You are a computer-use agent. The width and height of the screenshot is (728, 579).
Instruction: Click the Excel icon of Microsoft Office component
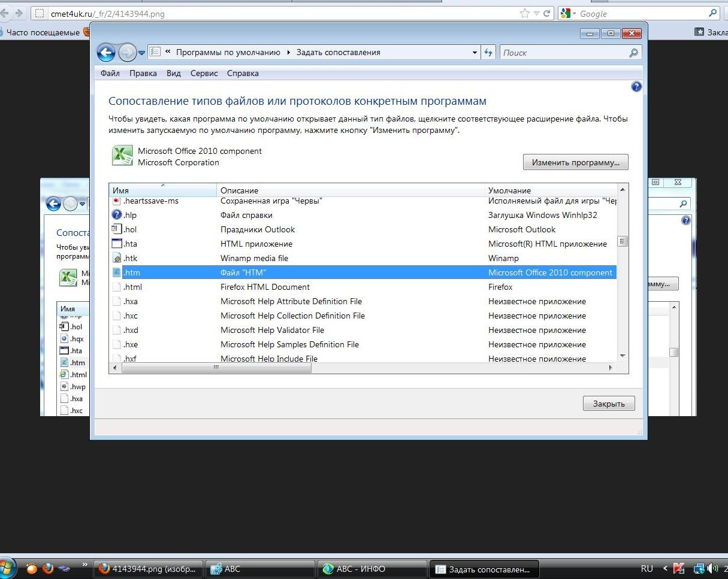[x=122, y=156]
